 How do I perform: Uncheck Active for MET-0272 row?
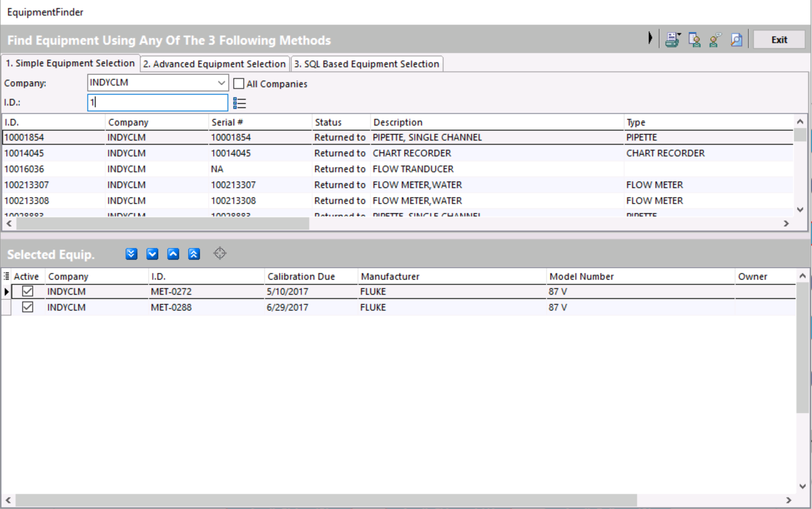pos(28,291)
